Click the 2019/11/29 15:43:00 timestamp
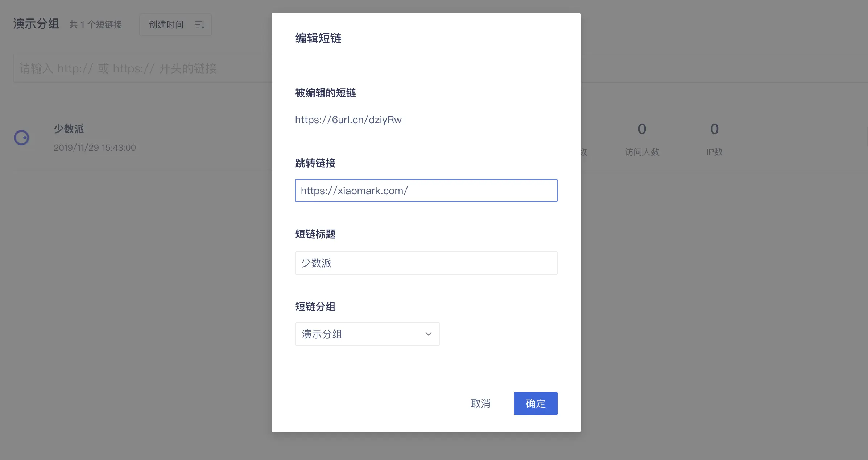The image size is (868, 460). coord(95,148)
